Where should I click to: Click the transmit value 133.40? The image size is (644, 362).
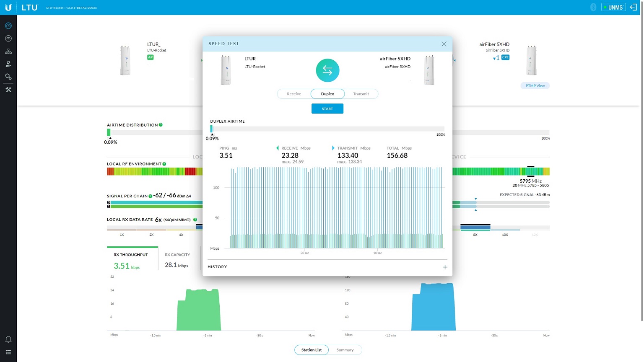click(x=348, y=155)
